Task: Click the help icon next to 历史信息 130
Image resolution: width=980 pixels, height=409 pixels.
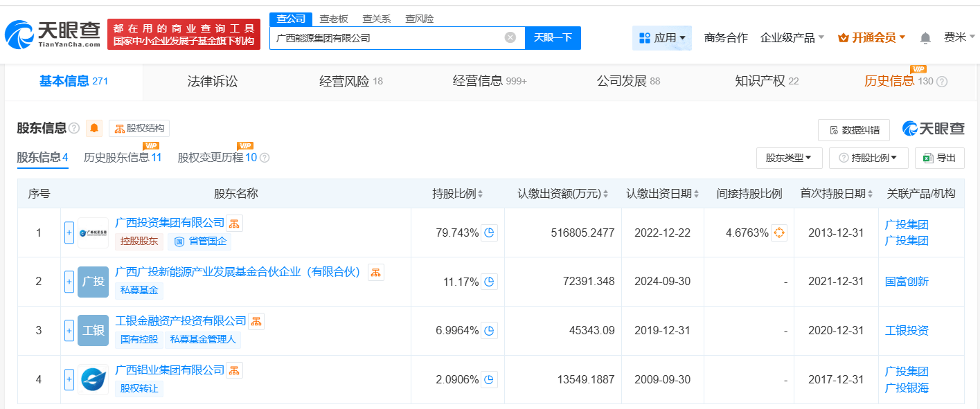Action: (942, 82)
